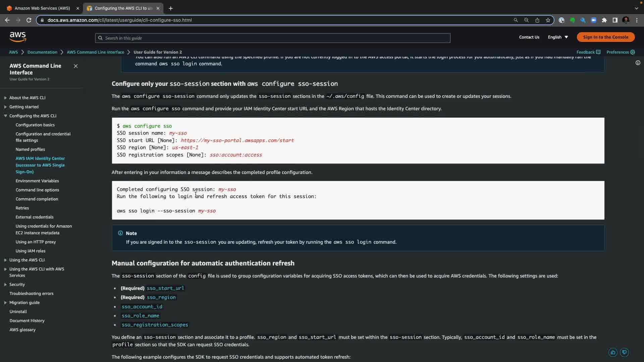This screenshot has height=362, width=644.
Task: Click the thumbs down feedback icon
Action: pyautogui.click(x=624, y=352)
